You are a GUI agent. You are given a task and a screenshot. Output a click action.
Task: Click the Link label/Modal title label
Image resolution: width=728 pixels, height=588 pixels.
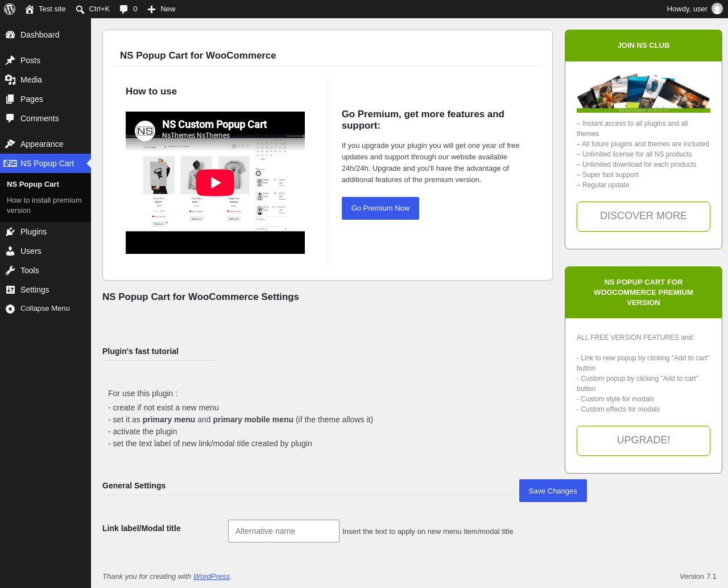[x=142, y=528]
